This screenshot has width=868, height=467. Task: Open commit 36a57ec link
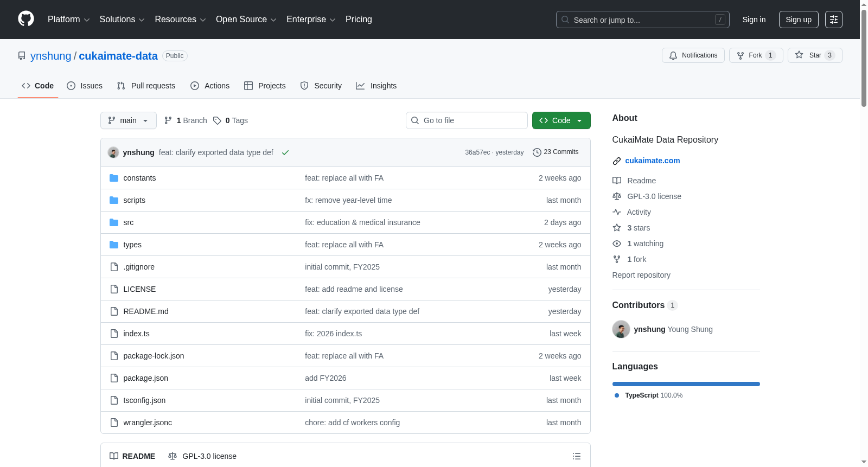pos(477,152)
